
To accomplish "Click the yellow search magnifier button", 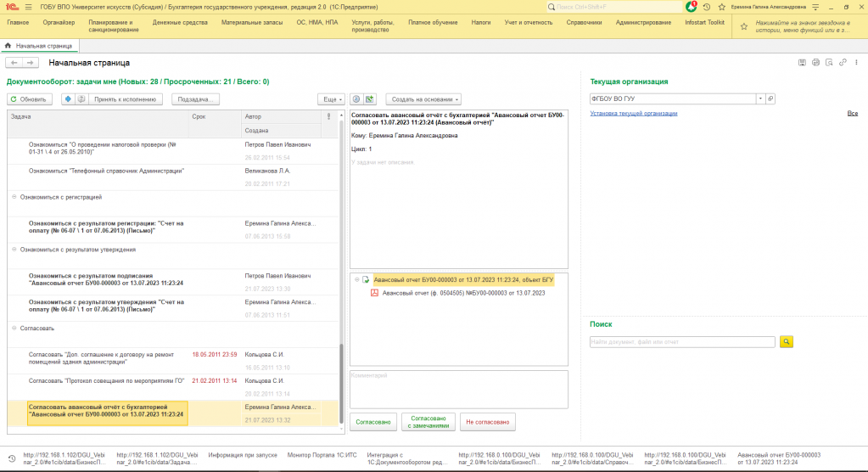I will 787,341.
